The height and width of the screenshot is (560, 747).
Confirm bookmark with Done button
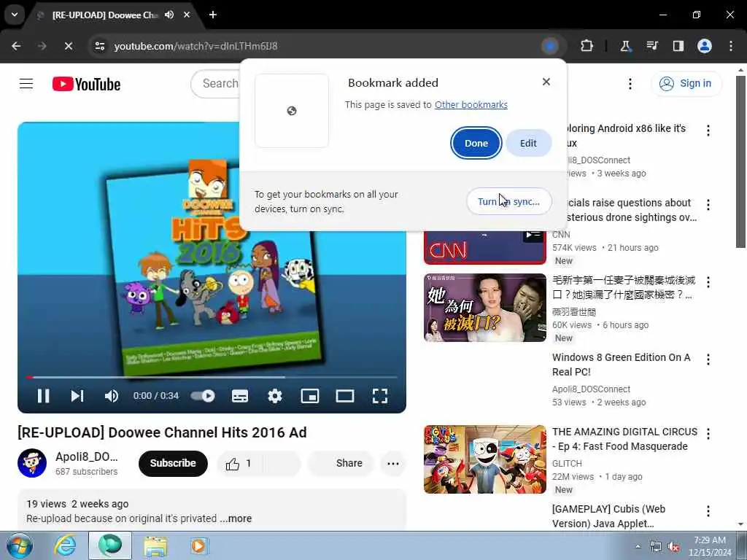click(x=476, y=143)
